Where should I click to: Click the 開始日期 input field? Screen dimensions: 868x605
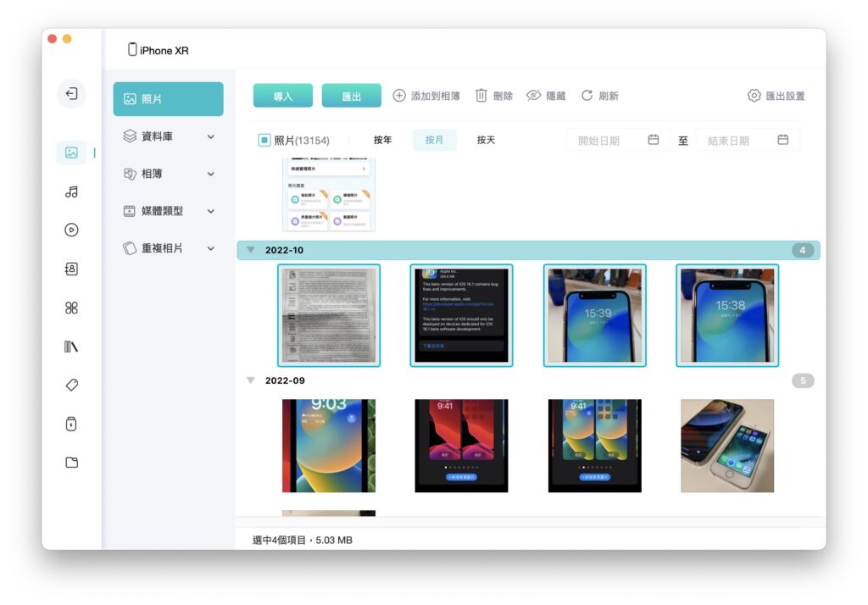pos(618,140)
